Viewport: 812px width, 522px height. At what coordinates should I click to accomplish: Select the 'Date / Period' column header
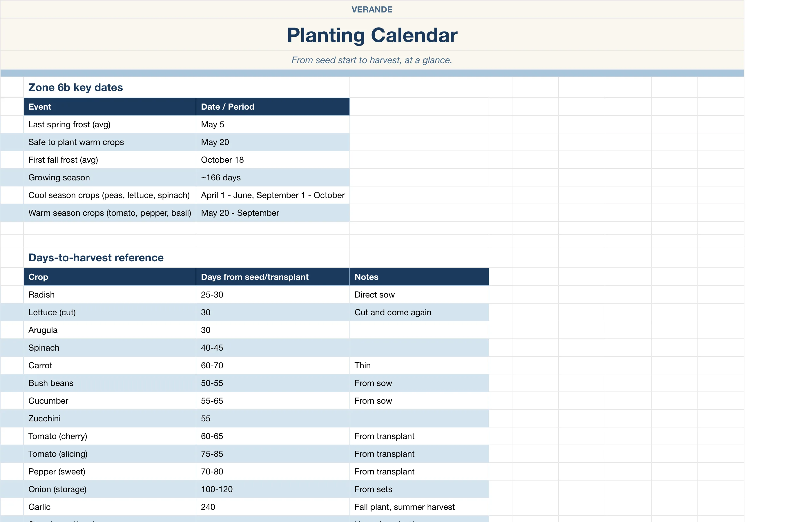[273, 107]
